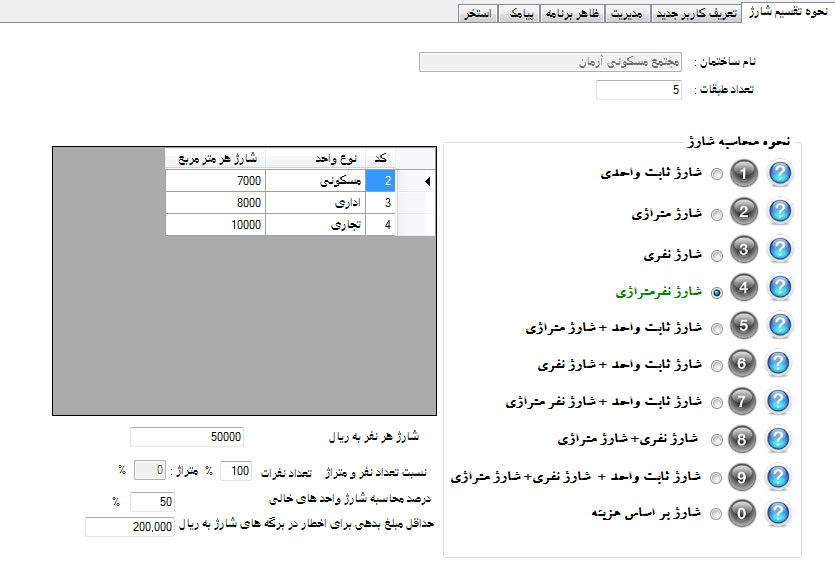Screen dimensions: 835x561
Task: Open the مدیریت tab
Action: tap(627, 13)
